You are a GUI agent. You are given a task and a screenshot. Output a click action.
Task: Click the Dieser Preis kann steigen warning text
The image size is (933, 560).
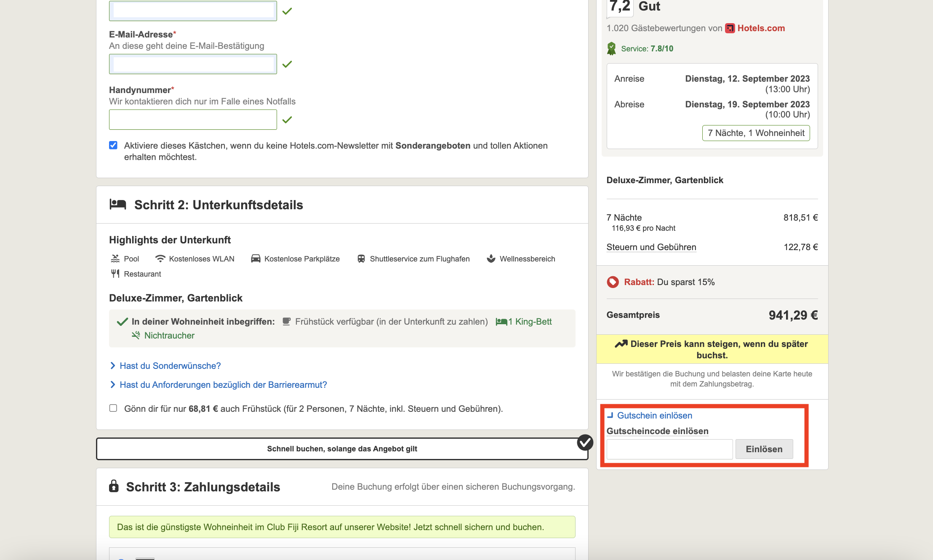coord(719,349)
